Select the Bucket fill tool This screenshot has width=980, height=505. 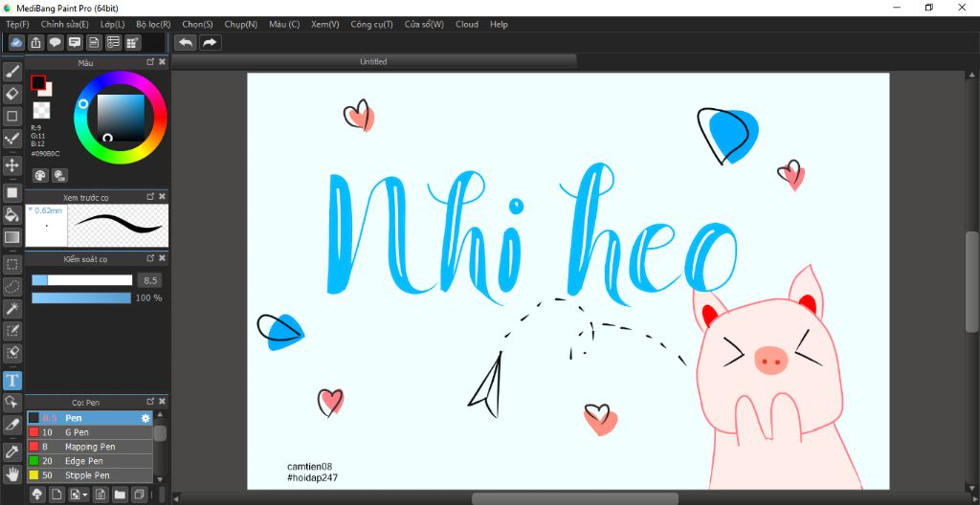11,215
